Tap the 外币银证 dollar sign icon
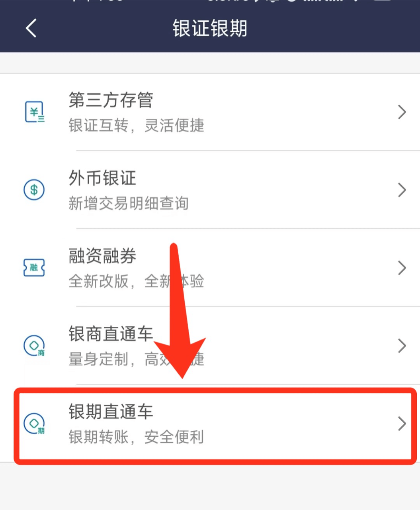 pyautogui.click(x=34, y=190)
